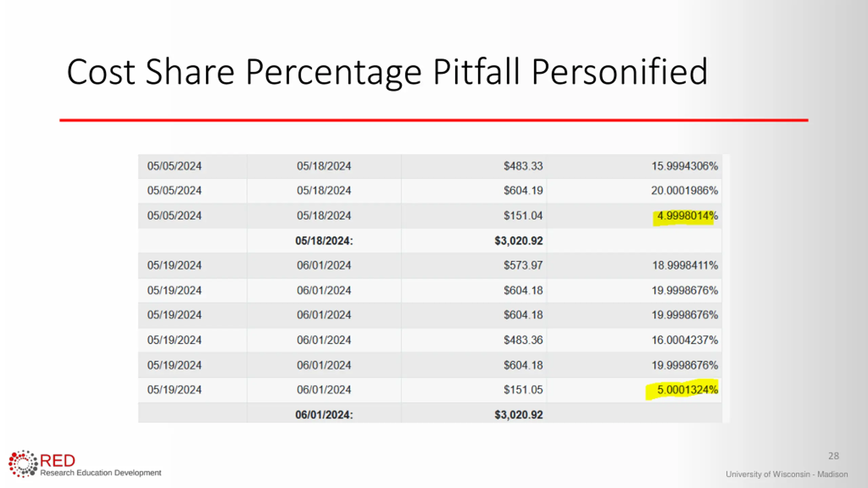The width and height of the screenshot is (868, 488).
Task: Click the bold "05/18/2024:" subtotal label
Action: [x=324, y=241]
